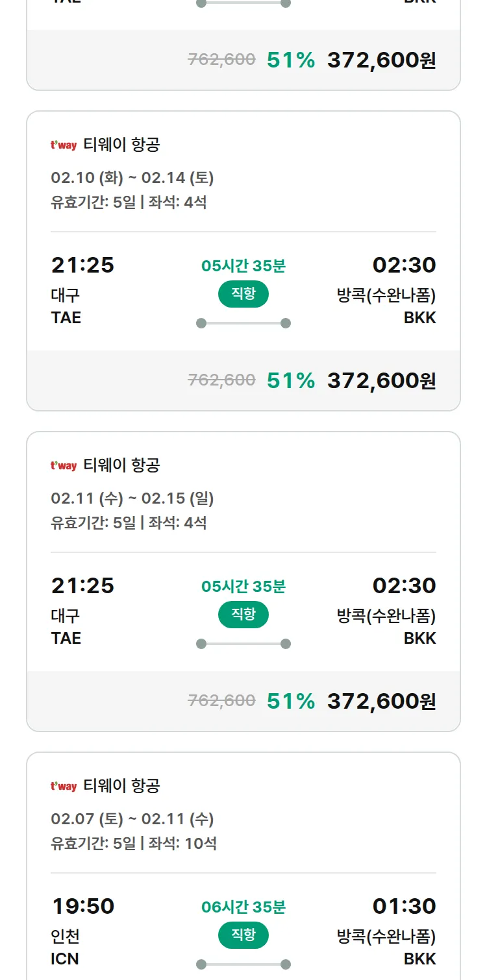Click the 19:50 Incheon departure time

coord(82,906)
